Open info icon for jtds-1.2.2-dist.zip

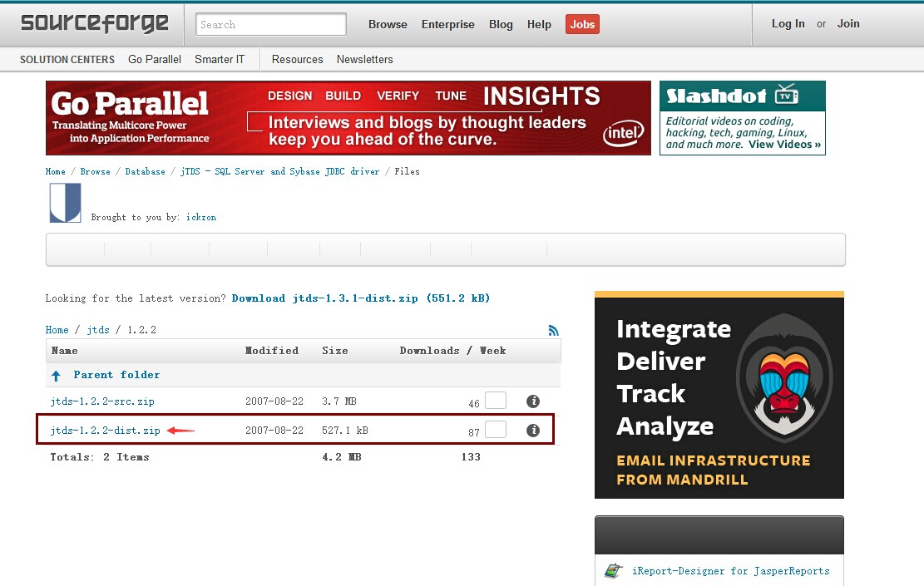tap(533, 430)
